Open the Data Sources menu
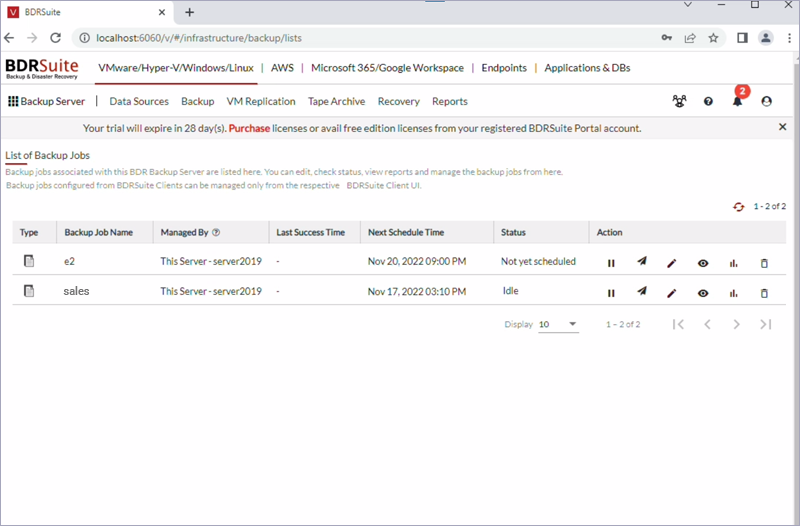Screen dimensions: 800x526 point(139,101)
